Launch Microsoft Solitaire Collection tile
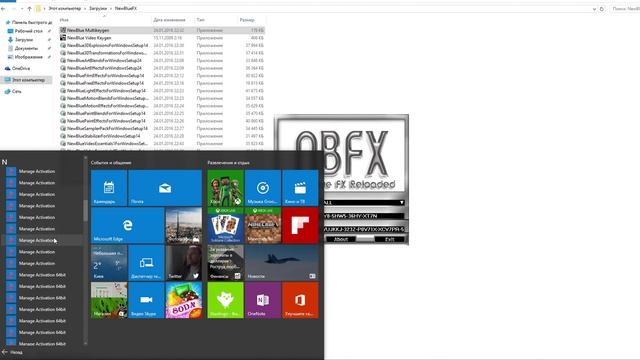 [225, 225]
